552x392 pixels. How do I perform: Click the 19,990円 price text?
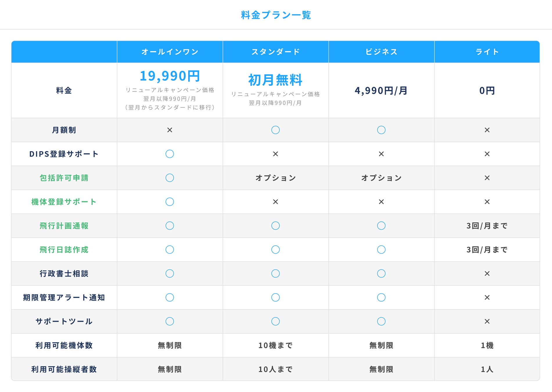pos(170,76)
